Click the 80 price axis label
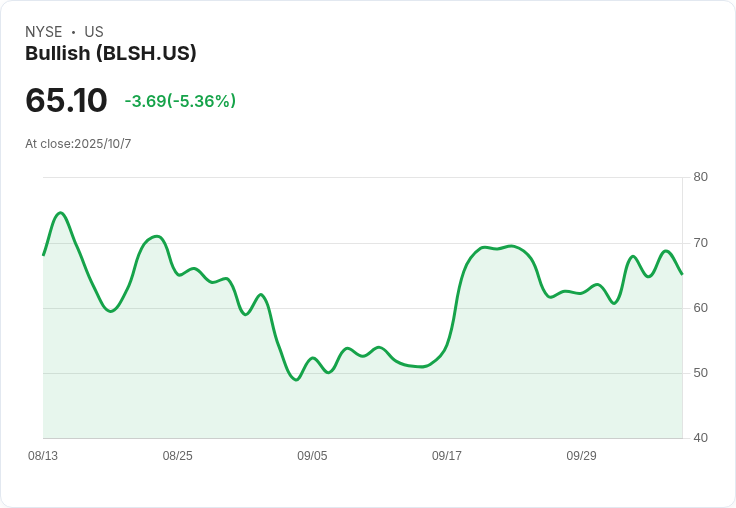Screen dimensions: 736x508 tap(700, 177)
